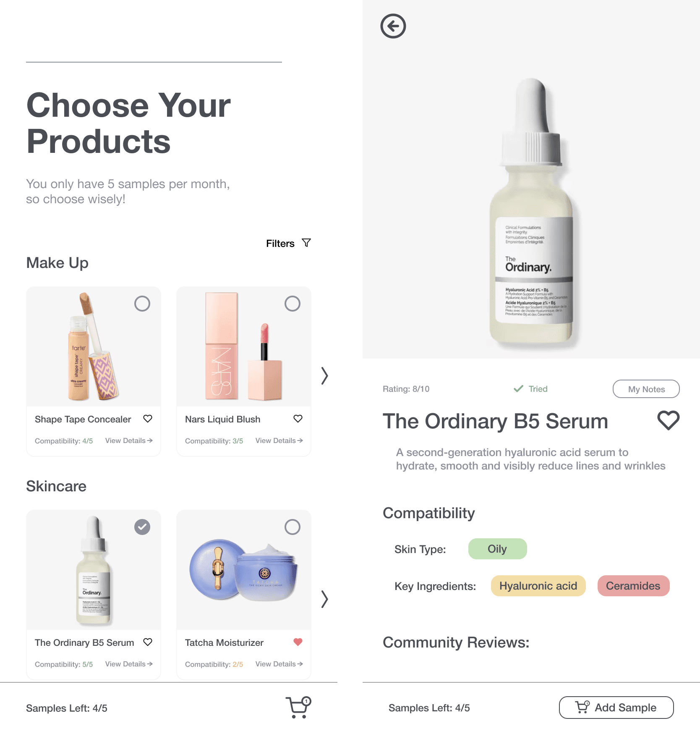Favorite The Ordinary B5 Serum card heart

pyautogui.click(x=148, y=642)
